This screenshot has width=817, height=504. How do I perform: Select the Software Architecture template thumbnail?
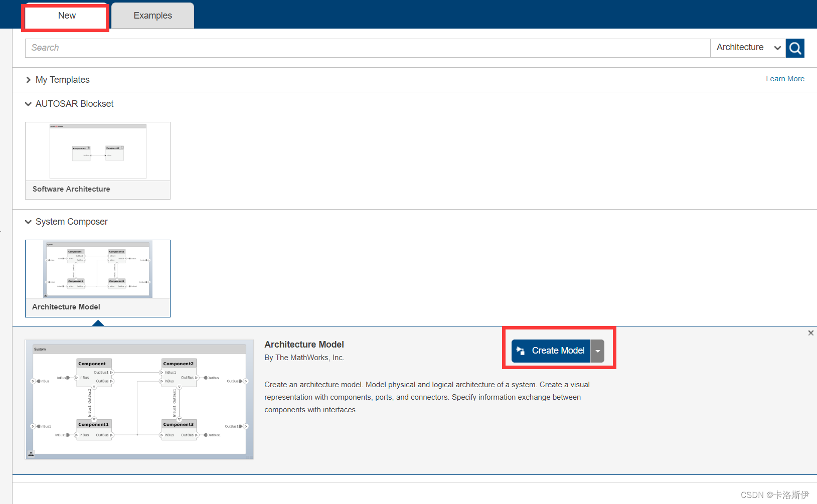point(98,151)
